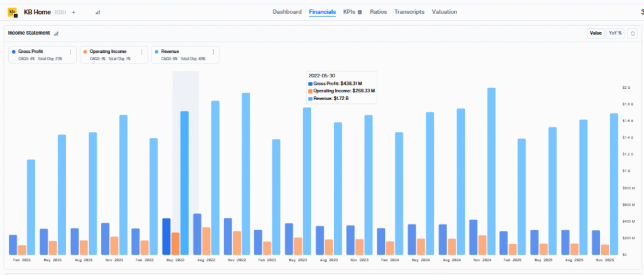Click the Revenue legend card
This screenshot has height=275, width=644.
[x=182, y=54]
